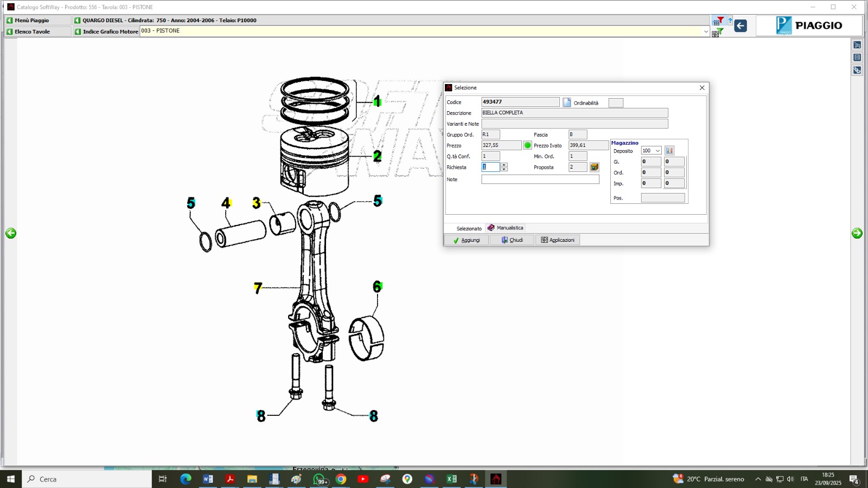This screenshot has width=868, height=488.
Task: Click the green price status indicator
Action: 527,145
